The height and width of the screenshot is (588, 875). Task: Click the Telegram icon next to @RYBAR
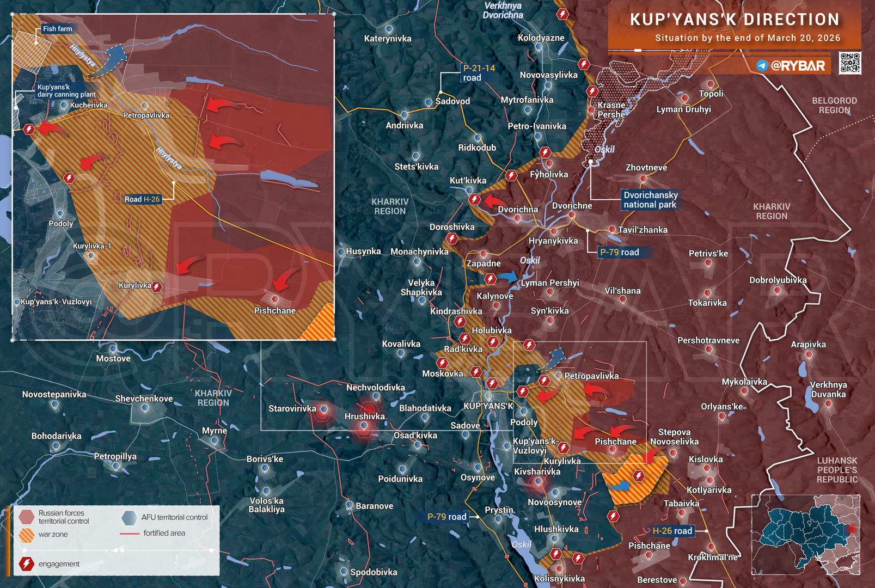(762, 66)
